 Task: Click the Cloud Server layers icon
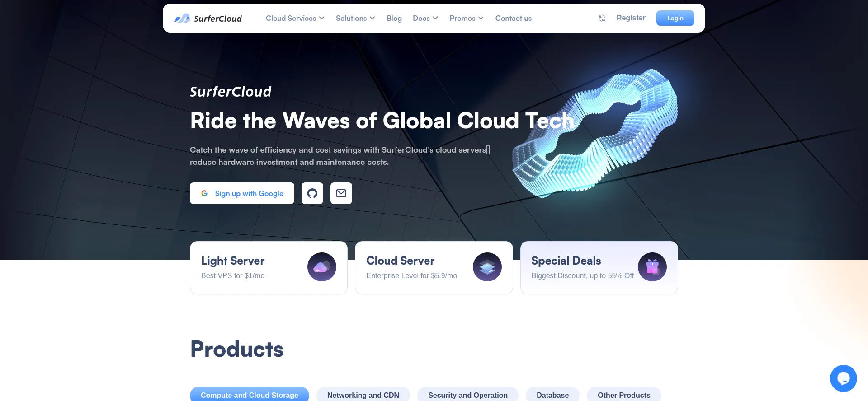tap(487, 267)
